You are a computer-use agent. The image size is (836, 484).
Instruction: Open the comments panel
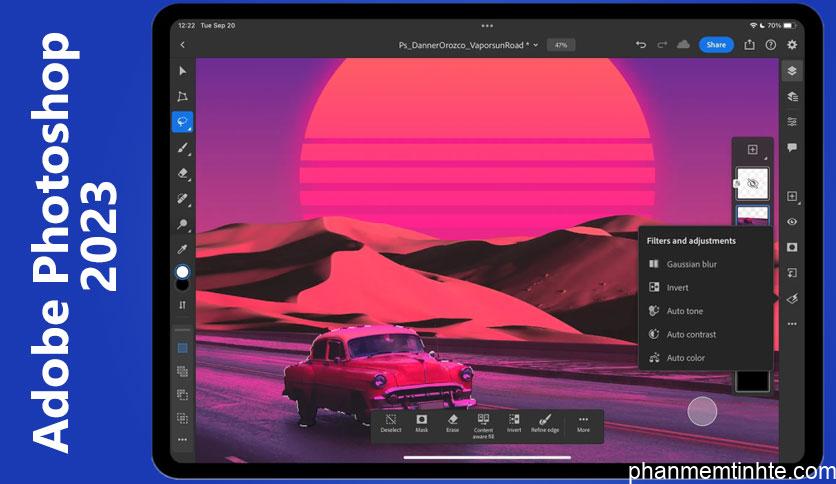(x=792, y=147)
